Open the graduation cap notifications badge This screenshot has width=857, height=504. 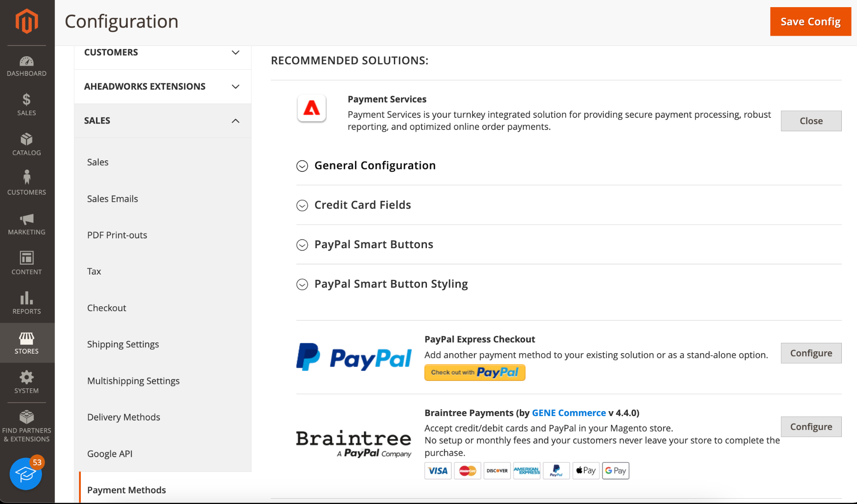point(26,473)
